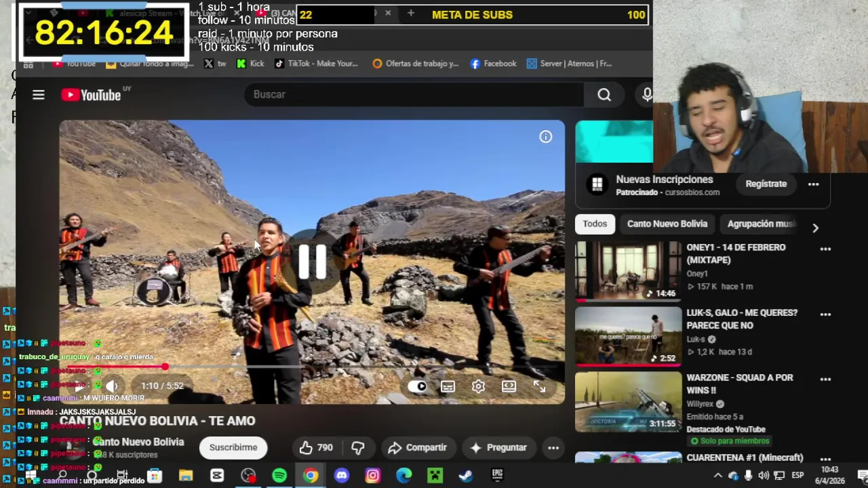The width and height of the screenshot is (868, 488).
Task: Like the video with 790 likes
Action: pyautogui.click(x=316, y=447)
